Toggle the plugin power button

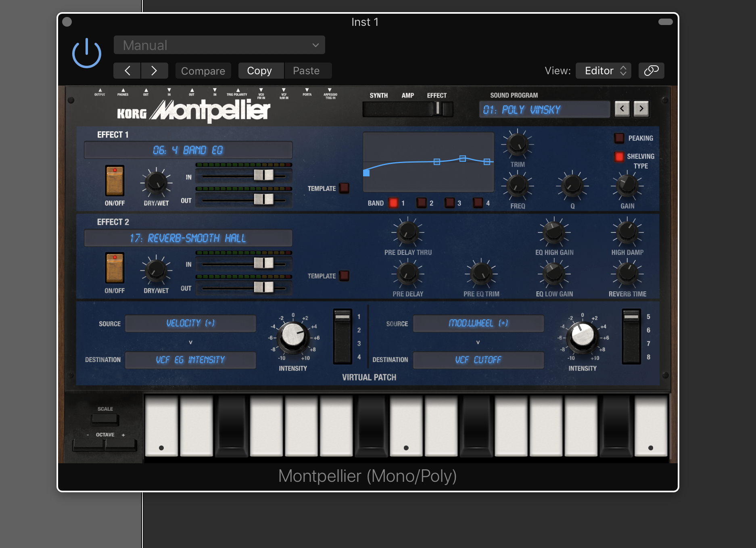pyautogui.click(x=86, y=53)
